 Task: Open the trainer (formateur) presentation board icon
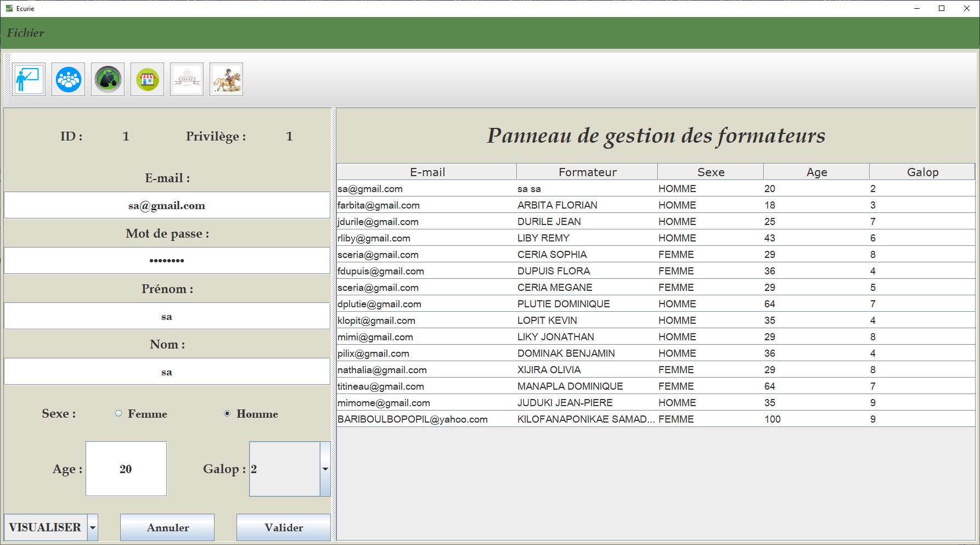pyautogui.click(x=29, y=80)
